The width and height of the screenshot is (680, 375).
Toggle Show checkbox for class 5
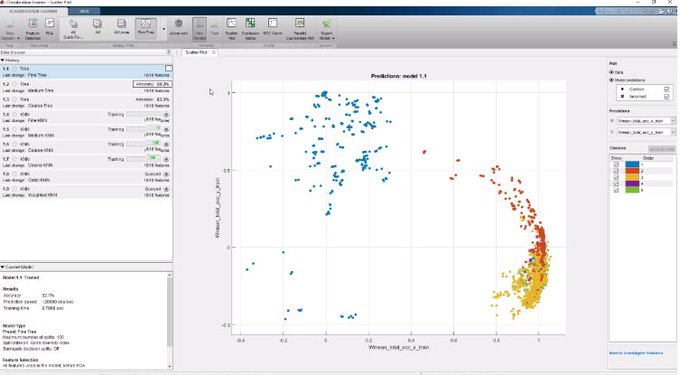pos(616,190)
